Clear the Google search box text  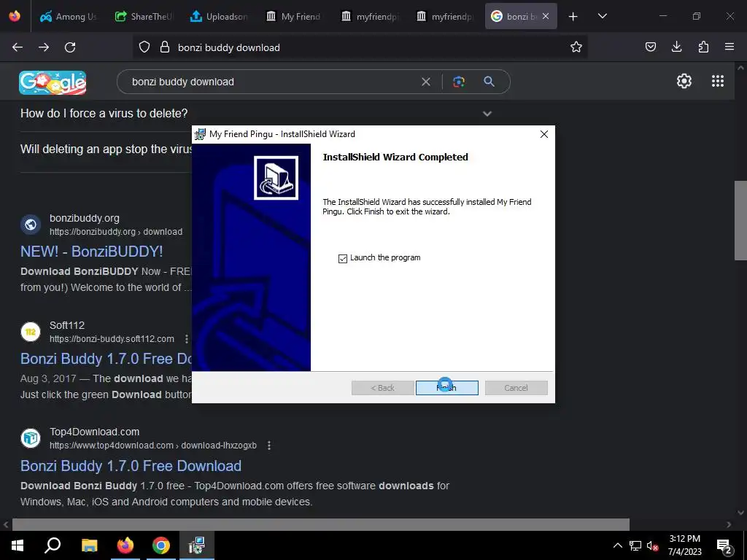tap(426, 82)
